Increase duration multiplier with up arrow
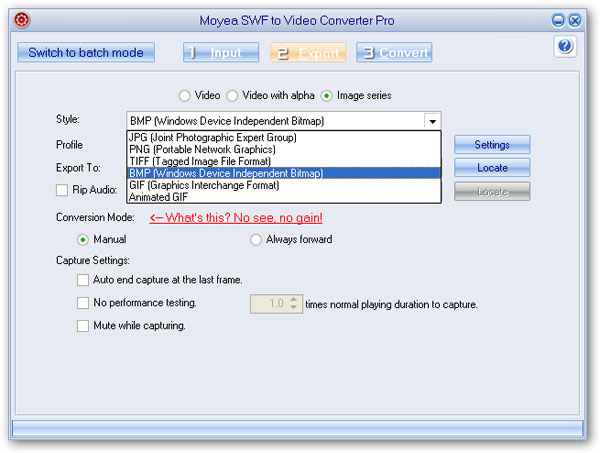Screen dimensions: 600x453 tap(293, 300)
